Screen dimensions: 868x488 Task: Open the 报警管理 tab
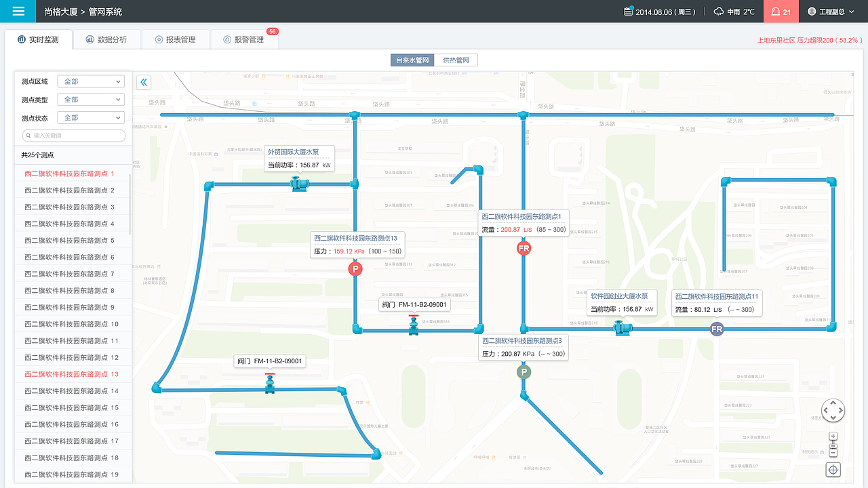244,39
